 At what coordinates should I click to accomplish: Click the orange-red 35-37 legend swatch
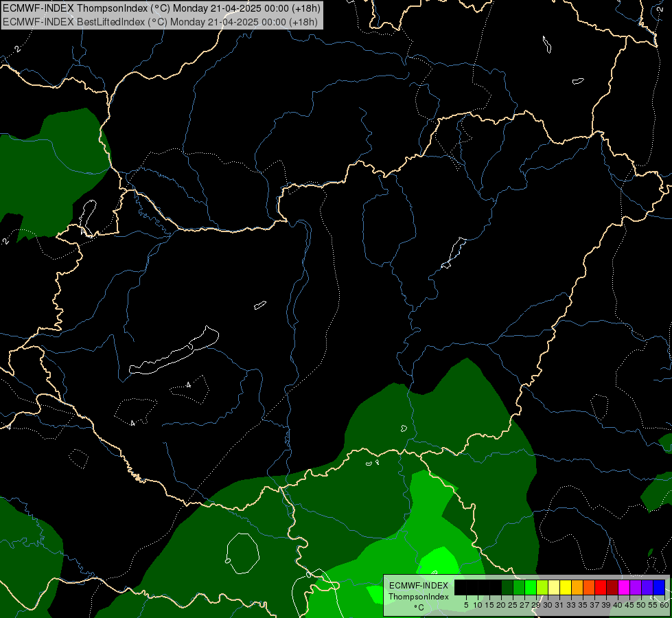pyautogui.click(x=589, y=588)
